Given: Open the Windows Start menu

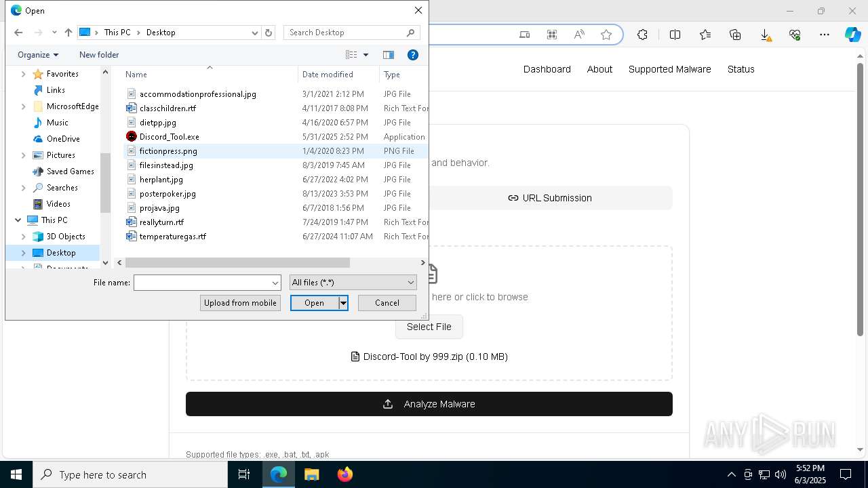Looking at the screenshot, I should (x=16, y=474).
